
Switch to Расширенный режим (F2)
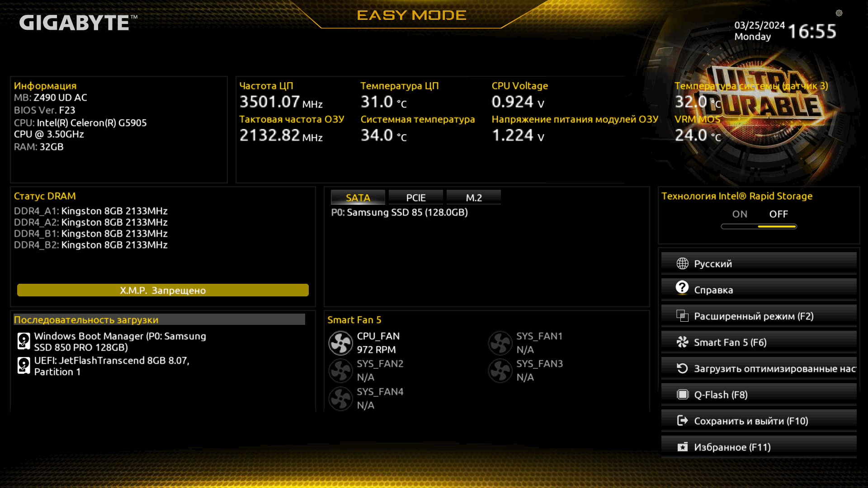[x=759, y=316]
